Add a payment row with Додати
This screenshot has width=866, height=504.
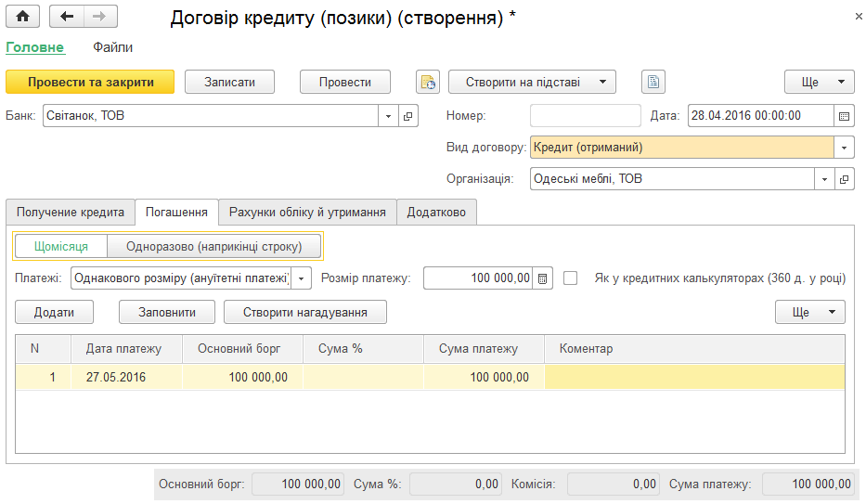tap(54, 313)
